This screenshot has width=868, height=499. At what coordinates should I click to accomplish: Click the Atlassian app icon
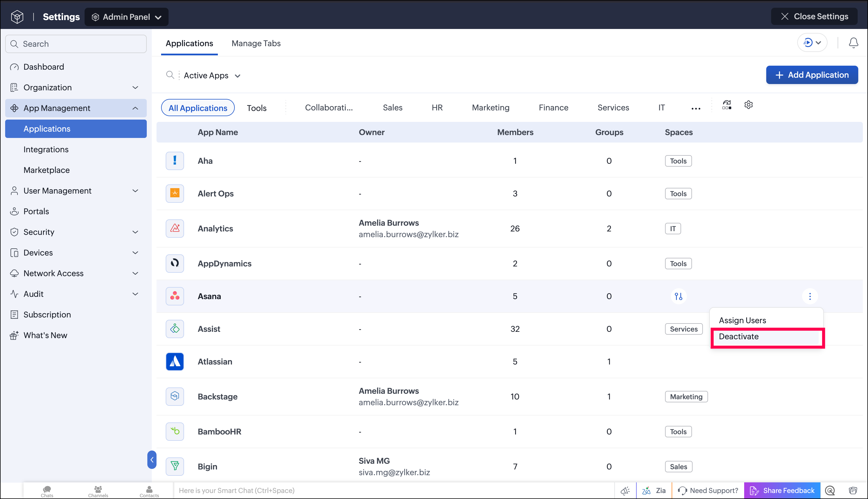[x=175, y=362]
